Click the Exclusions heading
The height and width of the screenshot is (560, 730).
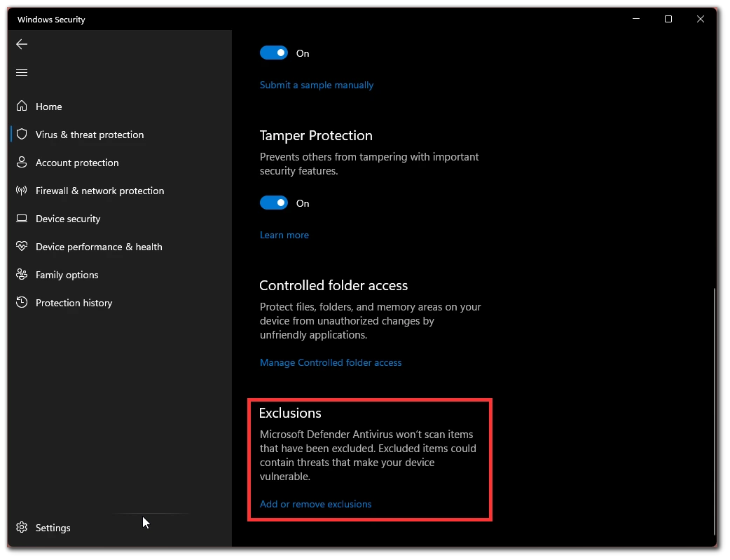(290, 414)
